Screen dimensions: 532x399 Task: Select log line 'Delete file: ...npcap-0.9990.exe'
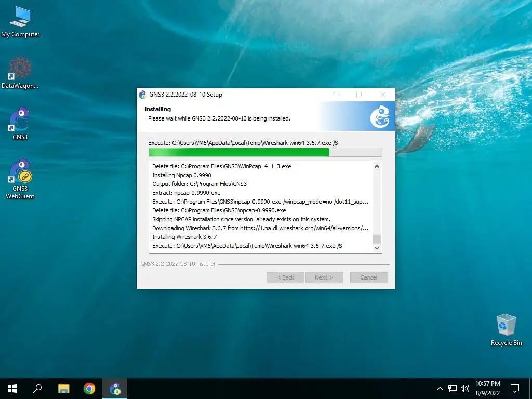(219, 210)
